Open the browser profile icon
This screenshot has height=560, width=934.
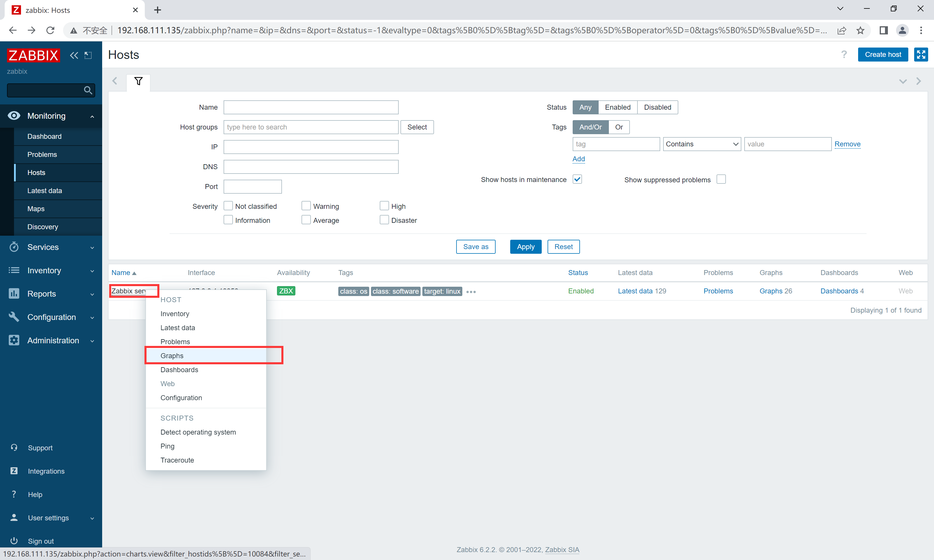(902, 30)
